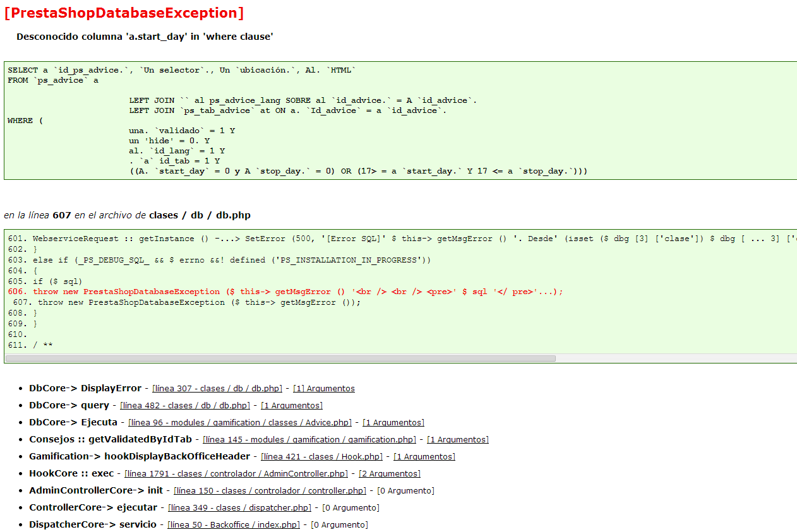This screenshot has height=532, width=797.
Task: Click code line 603 else if _PS_DEBUG_SQL_
Action: click(x=220, y=260)
